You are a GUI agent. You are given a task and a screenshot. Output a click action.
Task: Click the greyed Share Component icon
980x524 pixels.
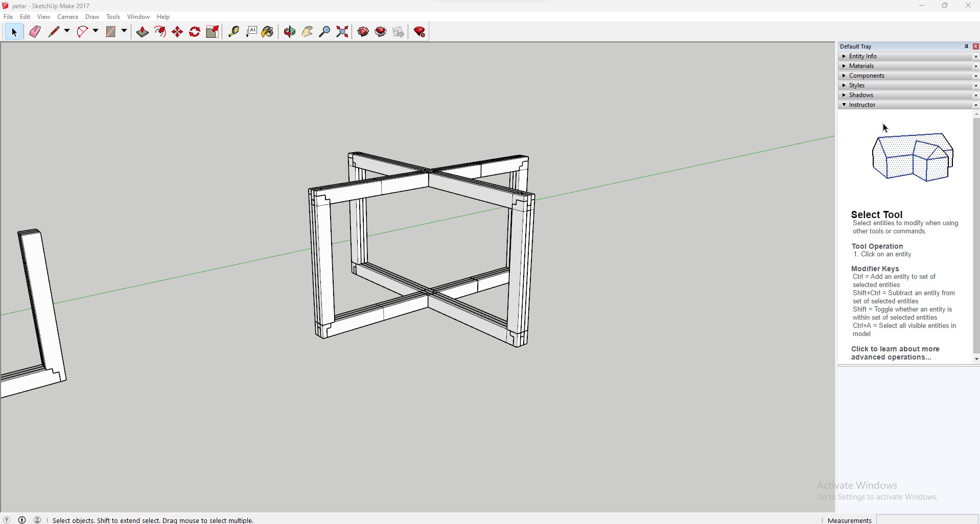(399, 32)
